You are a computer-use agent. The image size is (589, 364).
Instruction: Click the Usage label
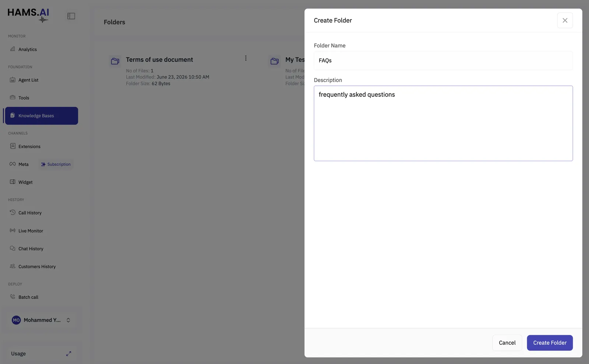pyautogui.click(x=18, y=354)
